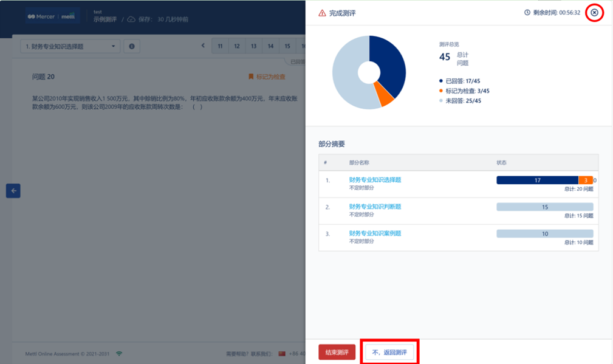Screen dimensions: 613x364
Task: Open the 财务专业知识判断题 section link
Action: click(375, 207)
